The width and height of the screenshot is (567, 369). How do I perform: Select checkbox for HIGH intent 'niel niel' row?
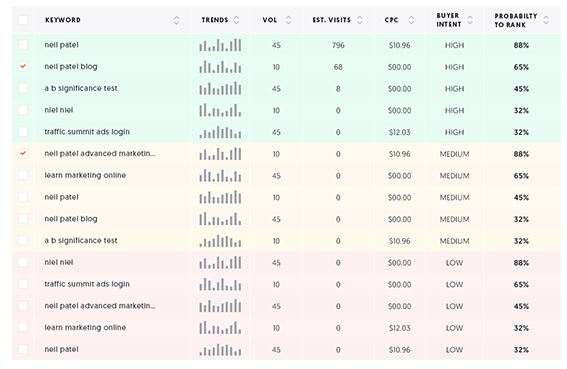click(x=23, y=110)
